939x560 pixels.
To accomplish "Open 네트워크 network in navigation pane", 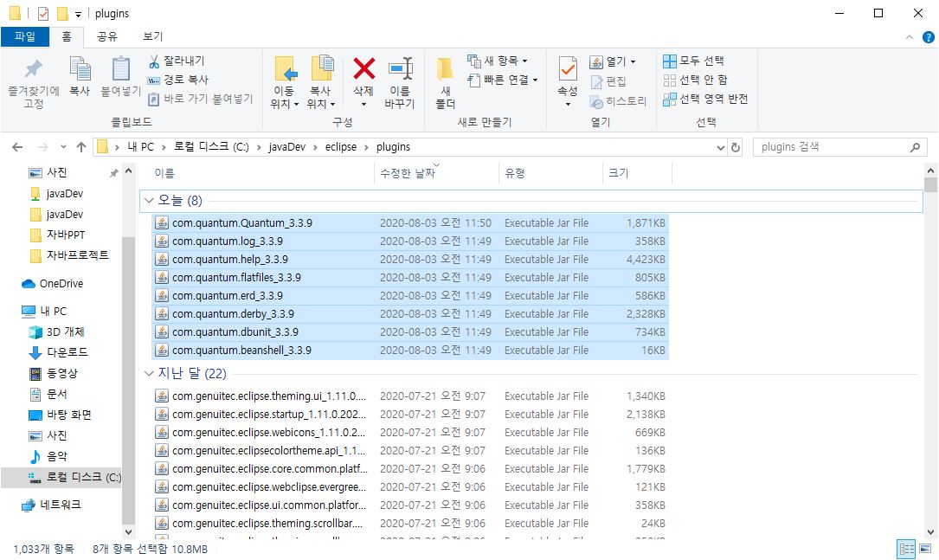I will point(52,505).
